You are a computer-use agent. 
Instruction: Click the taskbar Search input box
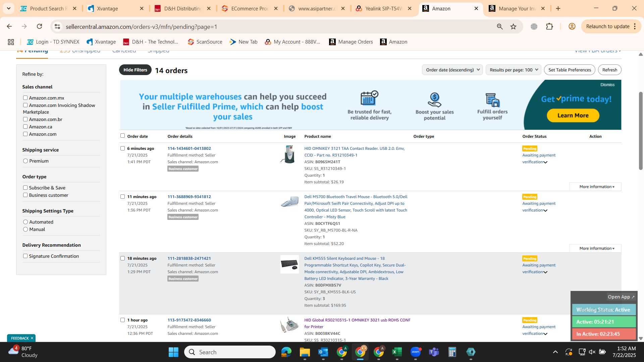230,352
